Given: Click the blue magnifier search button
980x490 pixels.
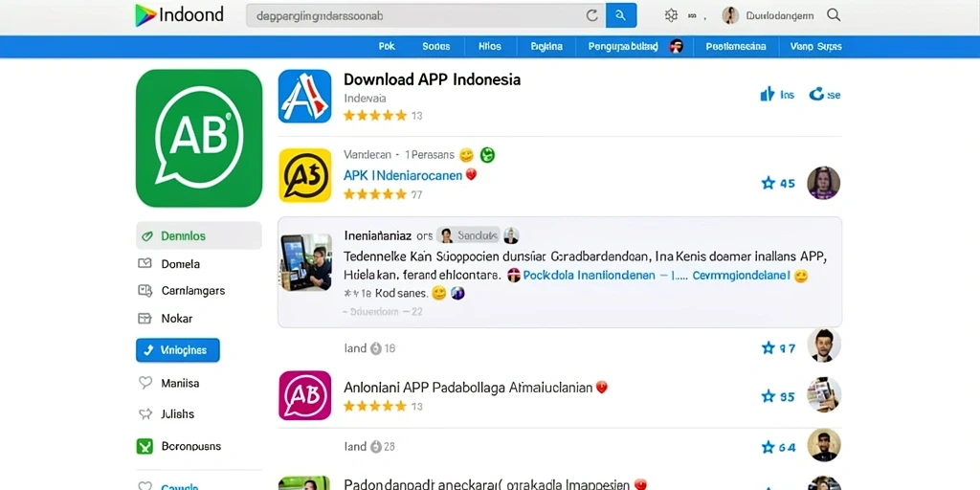Looking at the screenshot, I should [621, 15].
